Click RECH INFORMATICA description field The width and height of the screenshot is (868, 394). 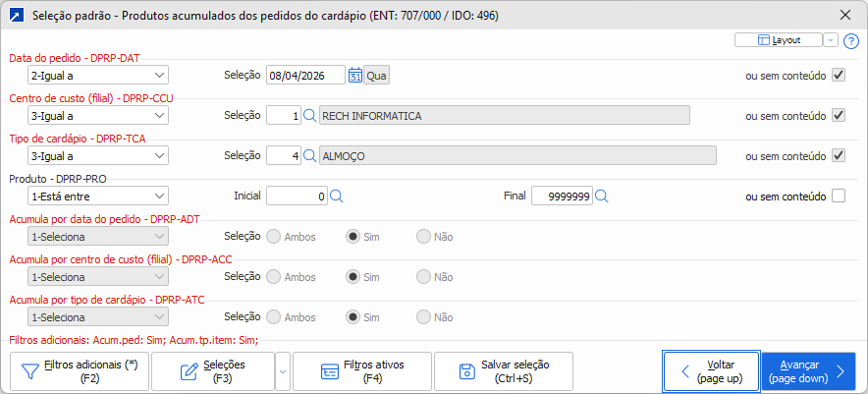[505, 115]
